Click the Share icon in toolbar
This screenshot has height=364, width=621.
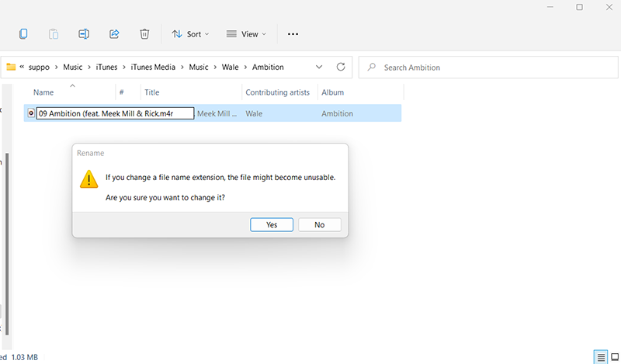114,34
